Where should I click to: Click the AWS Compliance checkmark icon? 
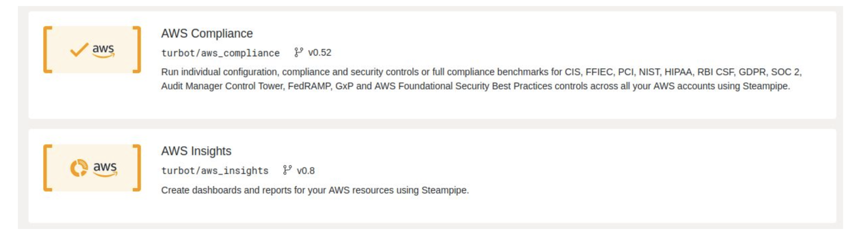79,50
